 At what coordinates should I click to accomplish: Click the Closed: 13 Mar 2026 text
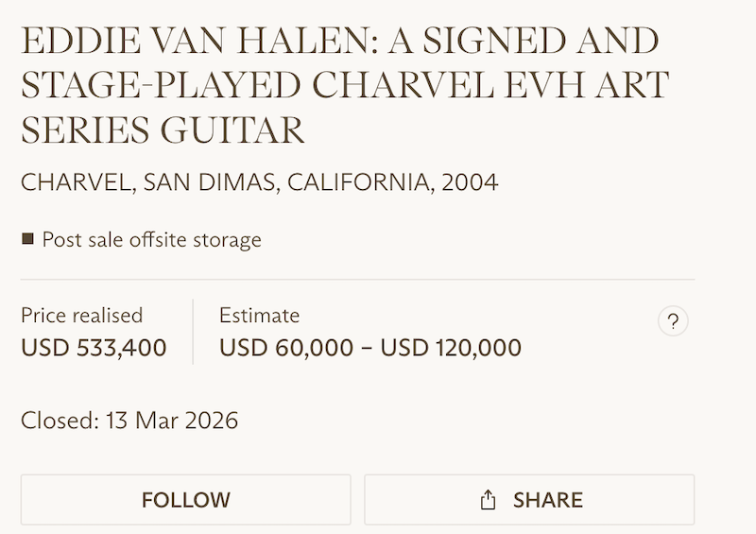(129, 419)
